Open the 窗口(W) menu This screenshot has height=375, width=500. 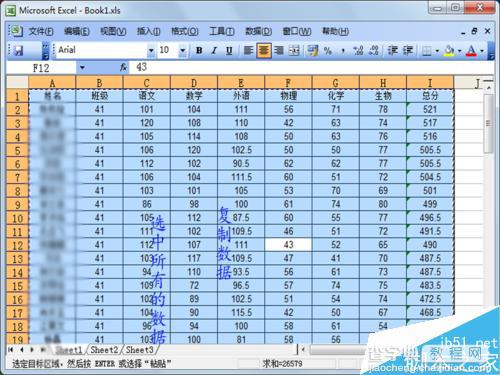(297, 32)
